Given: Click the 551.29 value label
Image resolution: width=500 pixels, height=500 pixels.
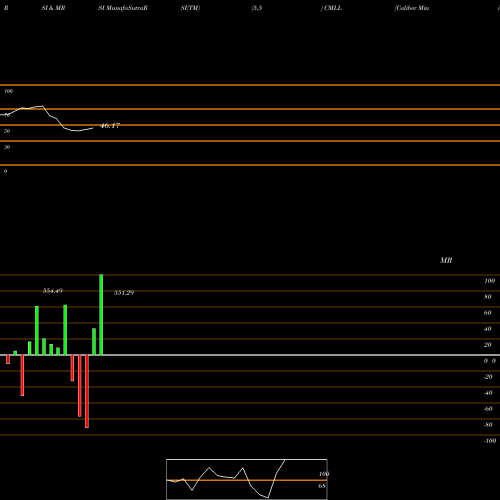Looking at the screenshot, I should click(x=124, y=292).
